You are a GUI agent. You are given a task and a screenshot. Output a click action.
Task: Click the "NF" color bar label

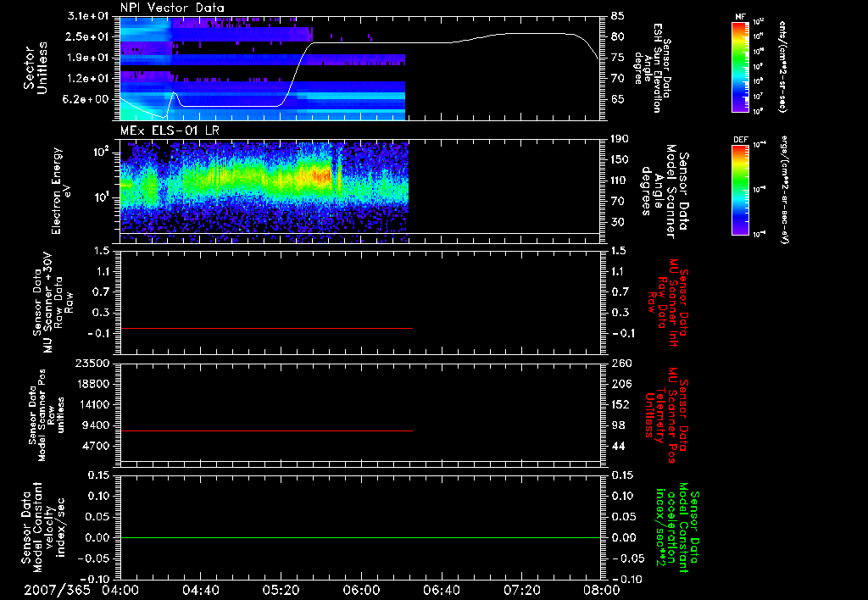(x=740, y=17)
